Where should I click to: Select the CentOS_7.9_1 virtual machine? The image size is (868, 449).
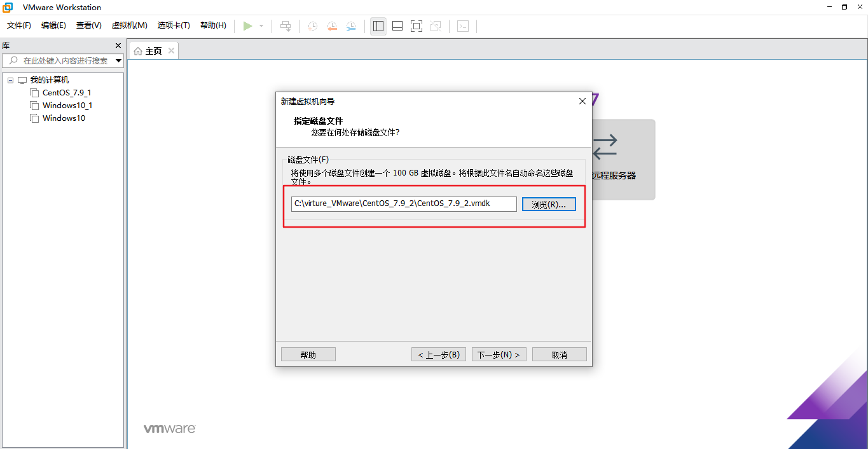tap(66, 92)
